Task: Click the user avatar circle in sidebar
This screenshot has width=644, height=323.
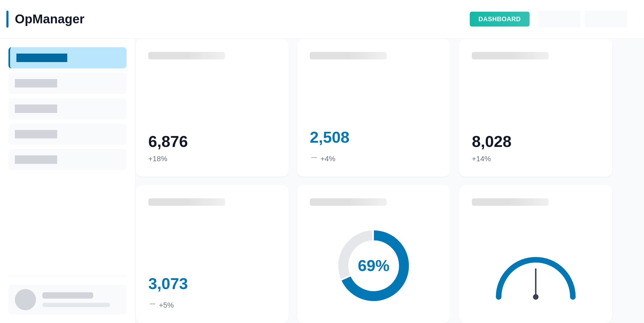Action: pos(25,299)
